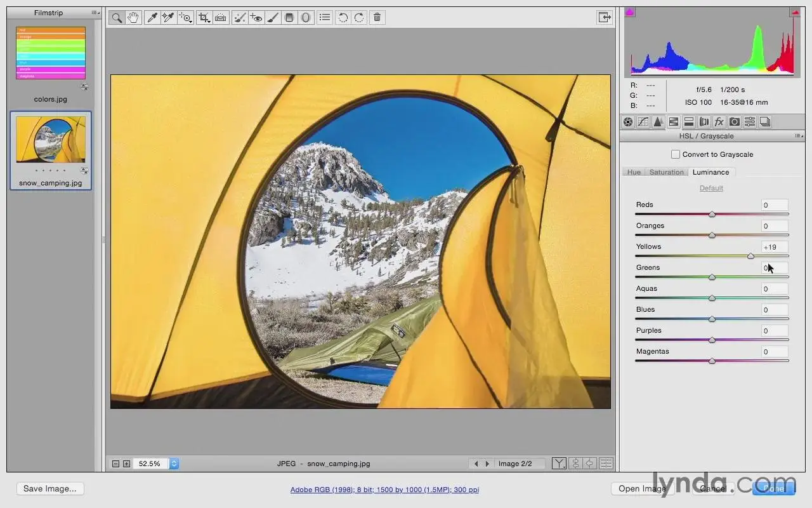Switch to the Saturation tab

coord(667,172)
